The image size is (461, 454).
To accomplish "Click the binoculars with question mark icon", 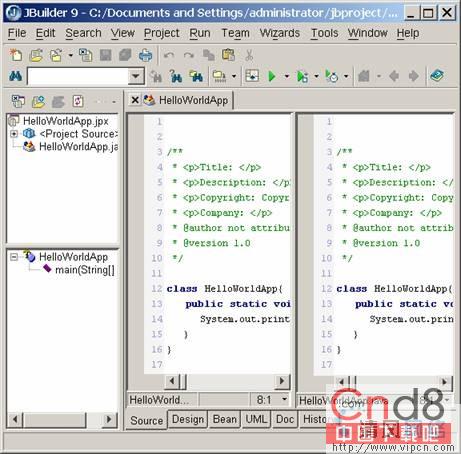I will coord(176,76).
